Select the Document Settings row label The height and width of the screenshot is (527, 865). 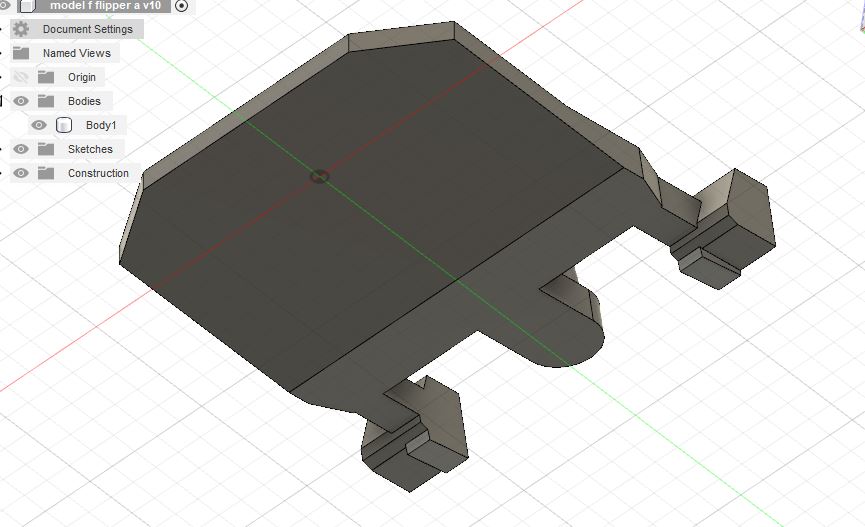coord(88,29)
